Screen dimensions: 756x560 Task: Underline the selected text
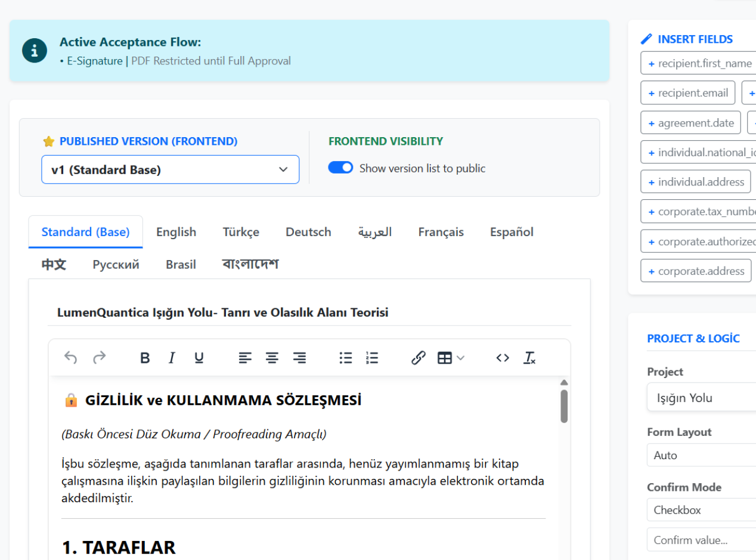pyautogui.click(x=199, y=358)
